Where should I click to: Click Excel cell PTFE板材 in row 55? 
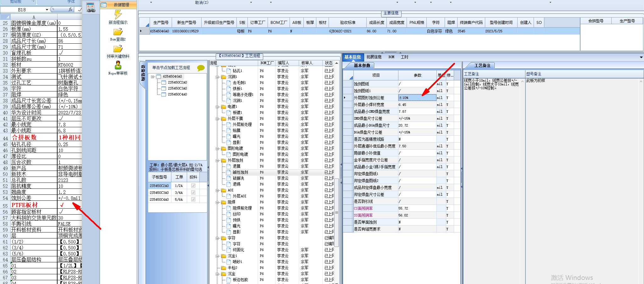(34, 205)
